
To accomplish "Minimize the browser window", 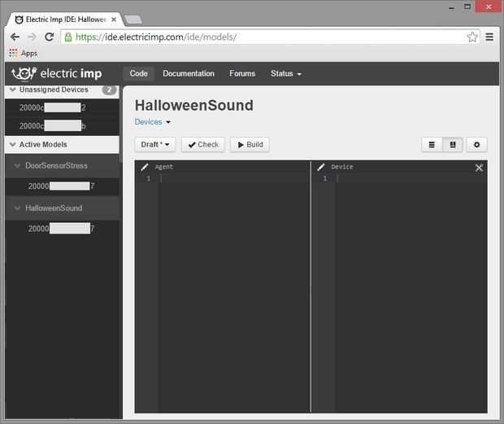I will 452,7.
